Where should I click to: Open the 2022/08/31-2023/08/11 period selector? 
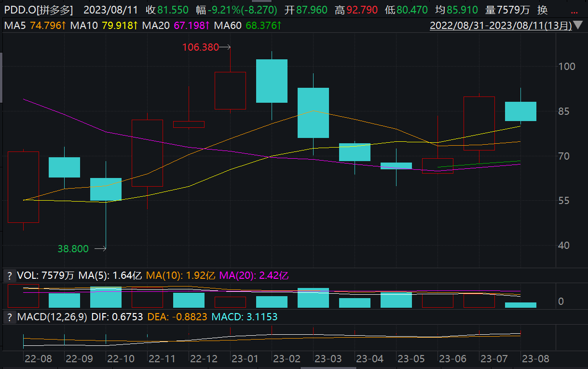[501, 25]
